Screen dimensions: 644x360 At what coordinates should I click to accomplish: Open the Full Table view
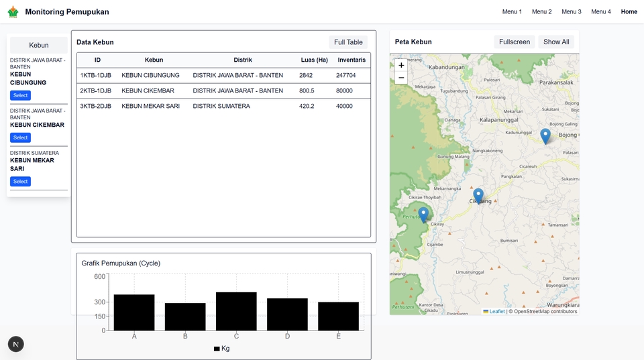[348, 42]
